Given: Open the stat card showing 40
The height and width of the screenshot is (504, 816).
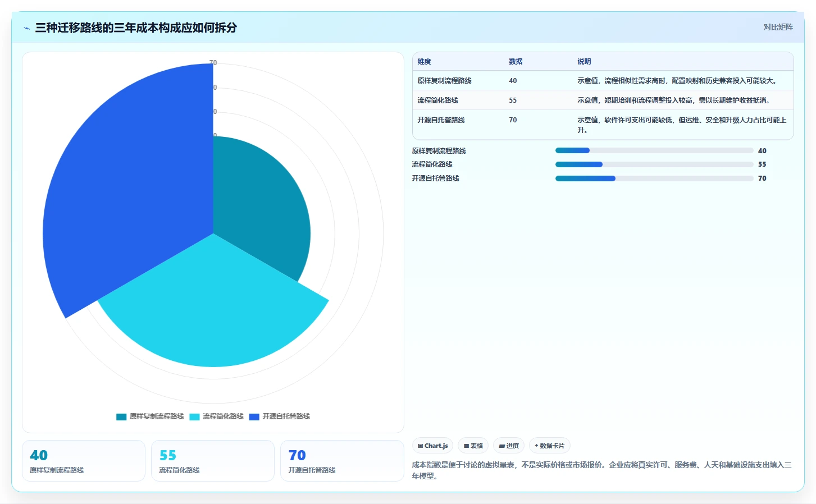Looking at the screenshot, I should pyautogui.click(x=84, y=461).
